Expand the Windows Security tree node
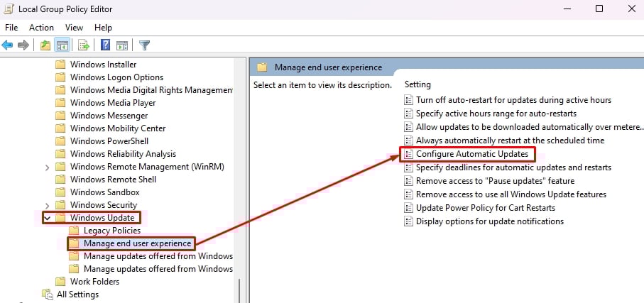644x303 pixels. point(48,205)
